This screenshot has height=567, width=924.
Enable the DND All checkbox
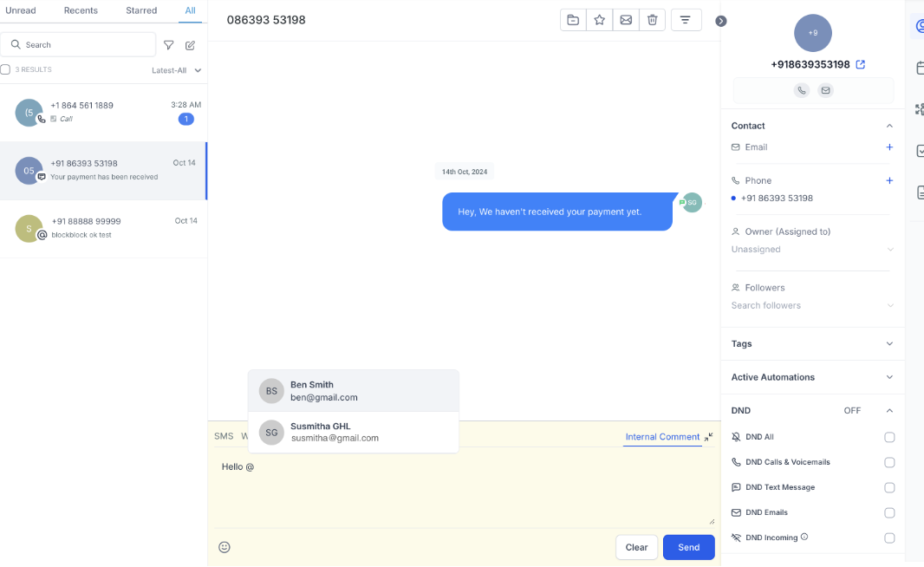(889, 438)
